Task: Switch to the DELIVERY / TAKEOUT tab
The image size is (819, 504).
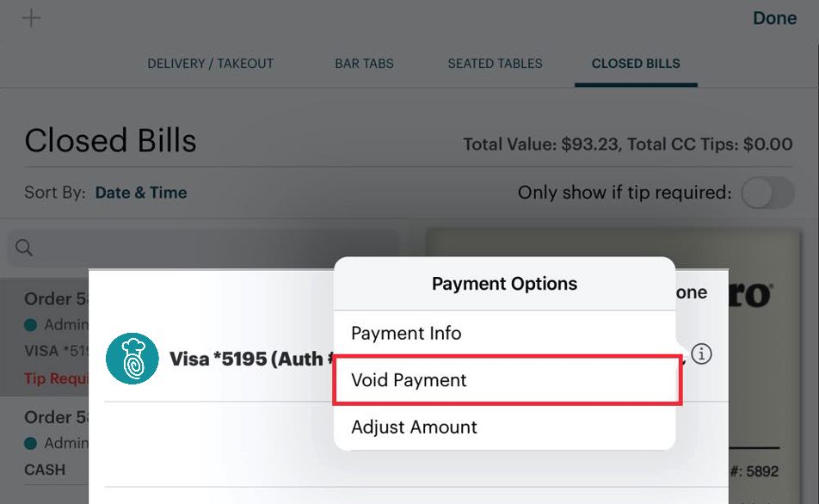Action: [210, 63]
